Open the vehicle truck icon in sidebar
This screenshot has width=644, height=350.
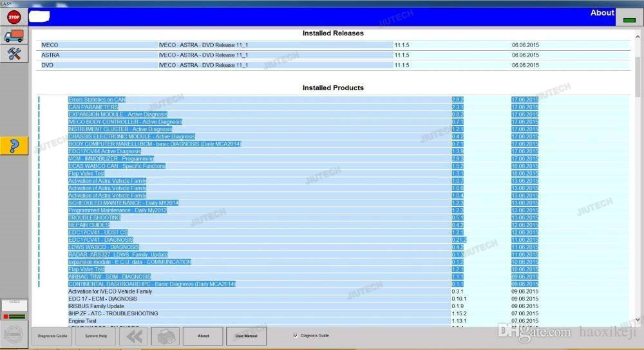(x=14, y=36)
